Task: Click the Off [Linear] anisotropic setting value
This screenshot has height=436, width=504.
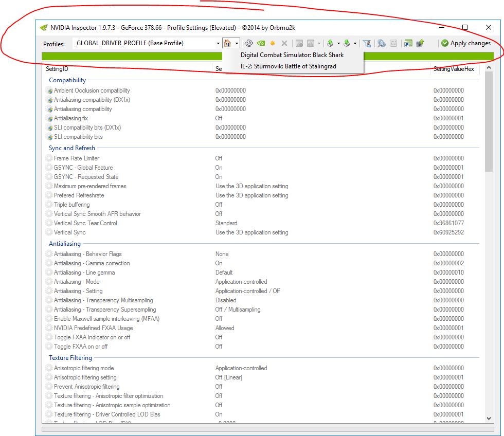Action: pyautogui.click(x=229, y=377)
